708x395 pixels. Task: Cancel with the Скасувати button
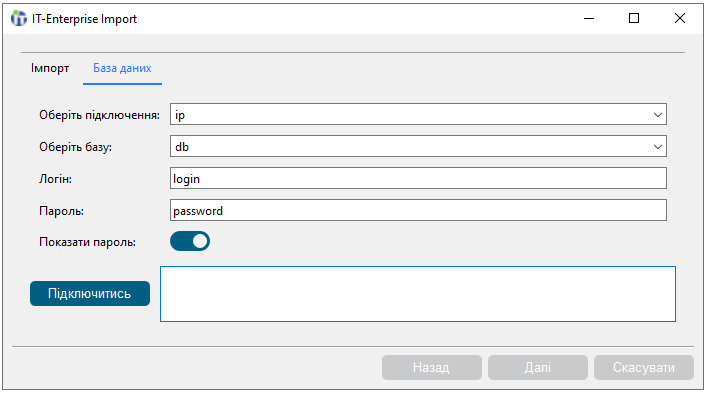(x=644, y=367)
